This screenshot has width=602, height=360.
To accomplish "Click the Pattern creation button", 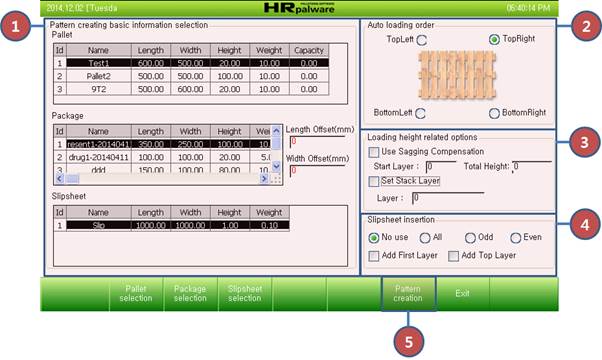I will 408,294.
